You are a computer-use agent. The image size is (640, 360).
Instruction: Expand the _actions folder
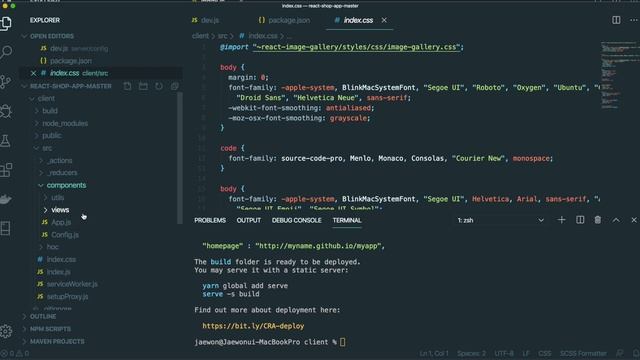pyautogui.click(x=60, y=160)
